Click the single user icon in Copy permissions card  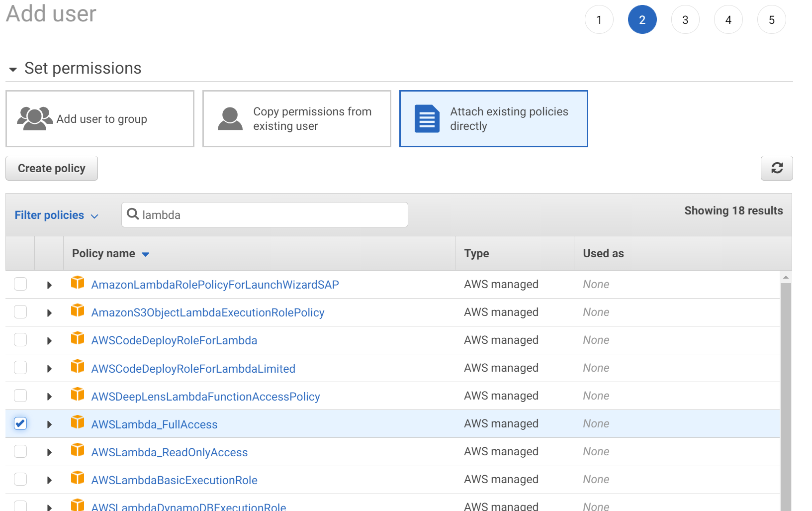click(230, 118)
